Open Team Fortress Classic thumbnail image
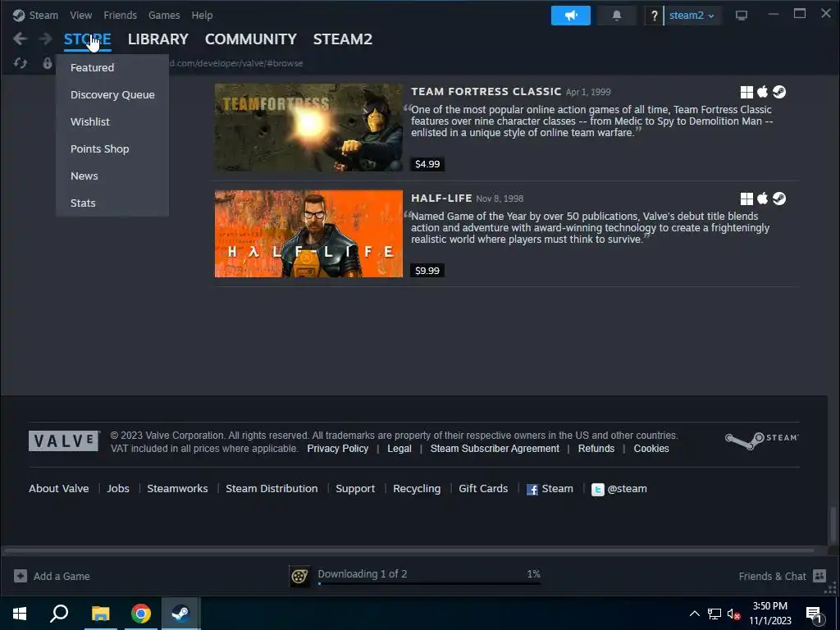 tap(308, 127)
